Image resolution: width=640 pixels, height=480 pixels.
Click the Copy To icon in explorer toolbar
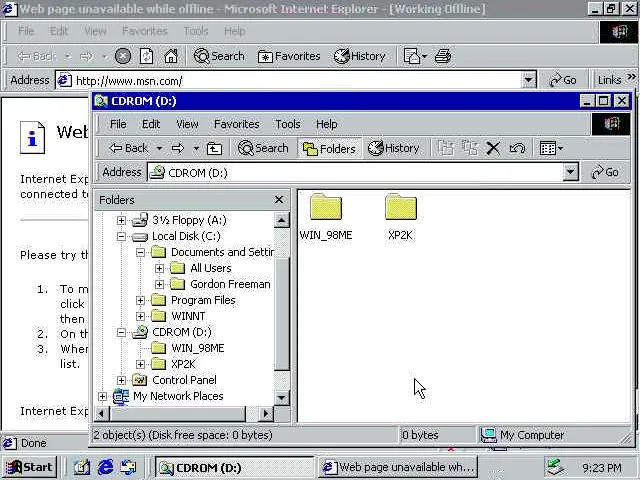[470, 148]
